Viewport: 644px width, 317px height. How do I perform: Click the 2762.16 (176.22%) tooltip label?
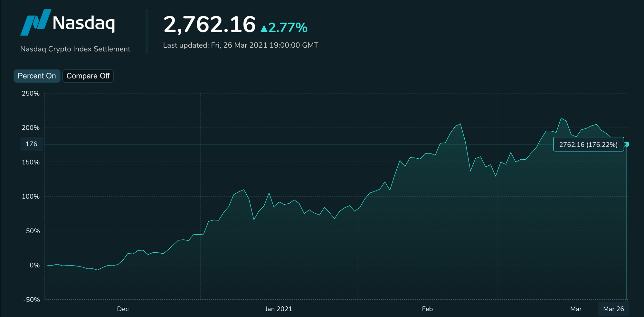(588, 145)
